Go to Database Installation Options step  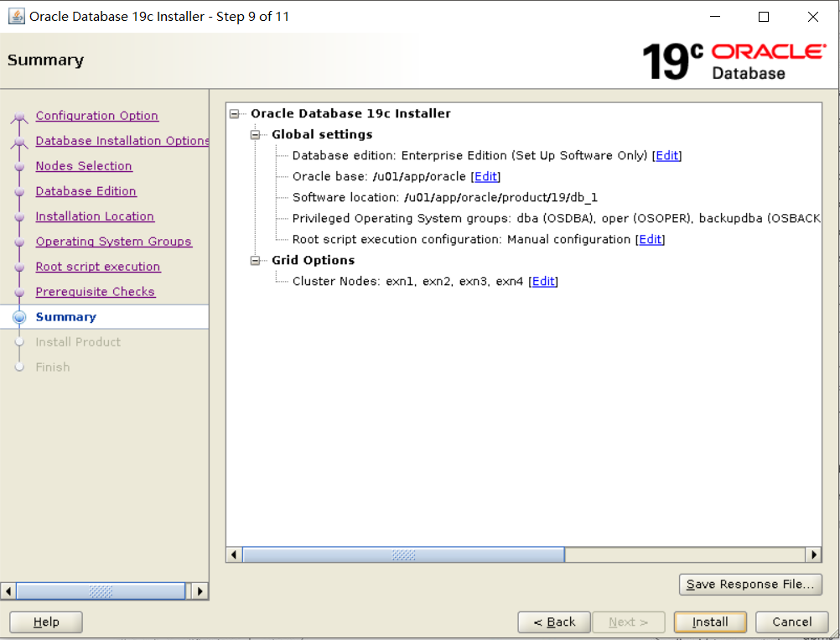122,141
